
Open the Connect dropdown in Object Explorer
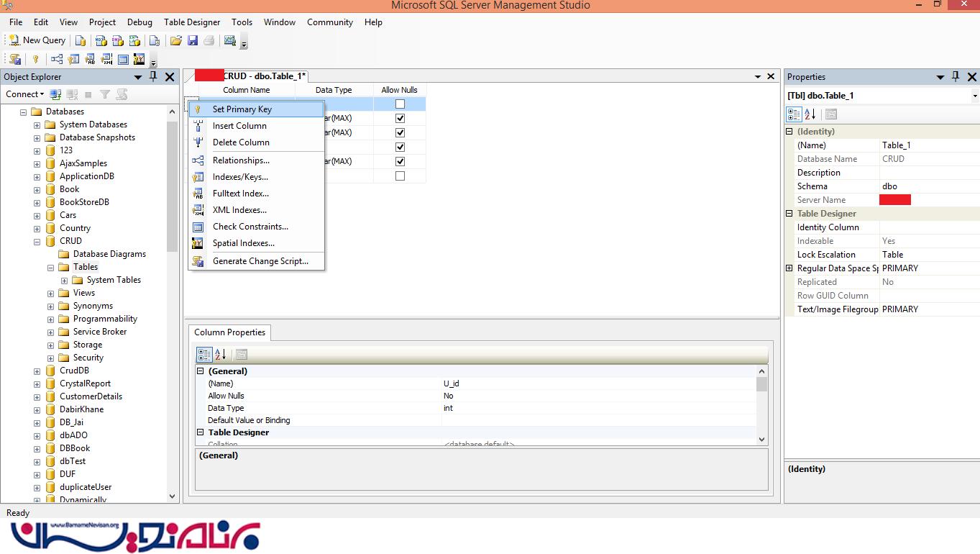25,94
